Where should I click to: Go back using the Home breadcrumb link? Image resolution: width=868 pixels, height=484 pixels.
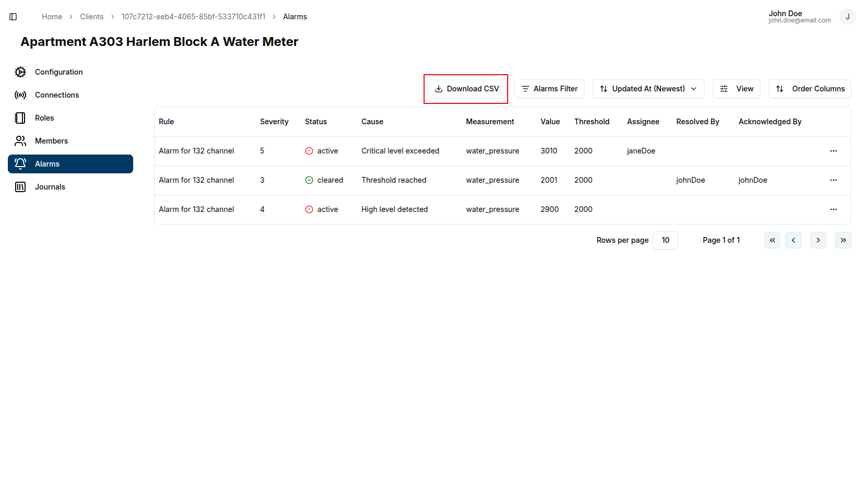point(52,16)
